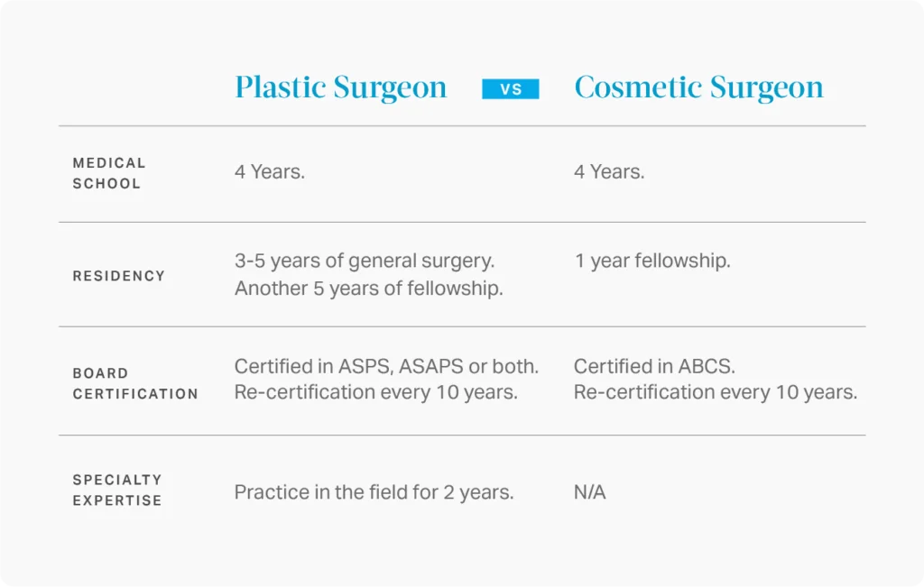Screen dimensions: 924x587
Task: Click "Another 5 years of fellowship" line
Action: pyautogui.click(x=368, y=289)
